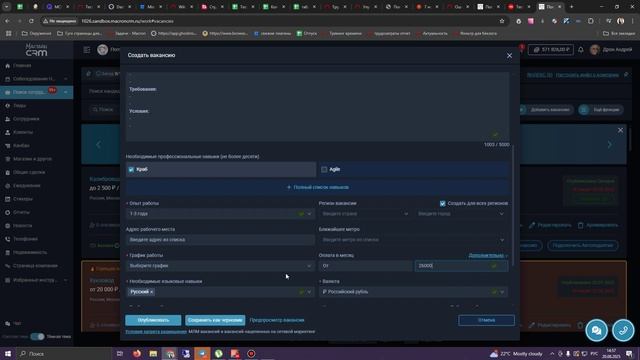Open Канбан icon in sidebar
The height and width of the screenshot is (360, 640).
[7, 145]
